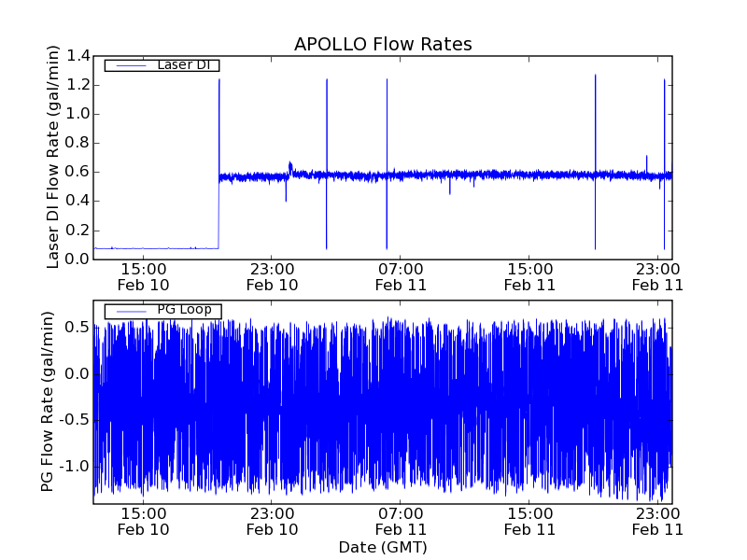Image resolution: width=747 pixels, height=560 pixels.
Task: Click the APOLLO Flow Rates chart title
Action: point(383,44)
